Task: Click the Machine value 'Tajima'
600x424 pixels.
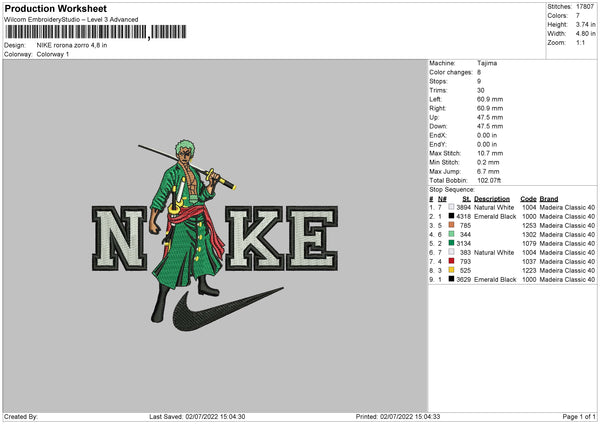Action: coord(487,63)
